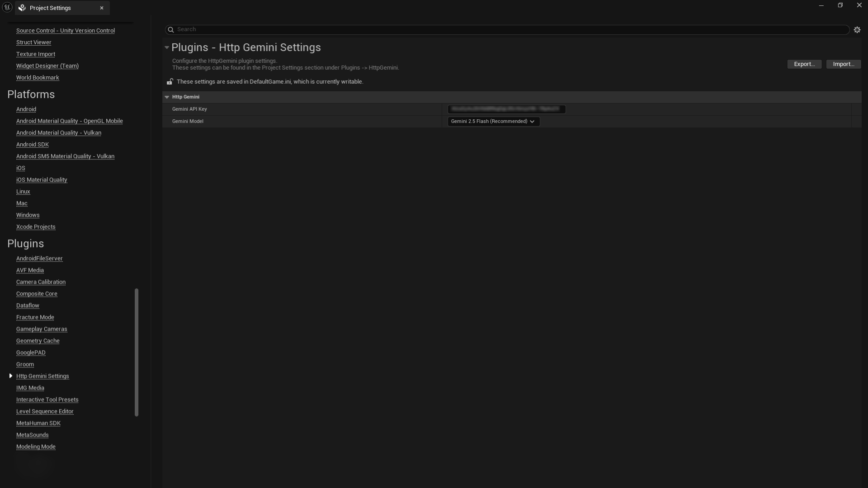Open Texture Import settings

tap(36, 54)
